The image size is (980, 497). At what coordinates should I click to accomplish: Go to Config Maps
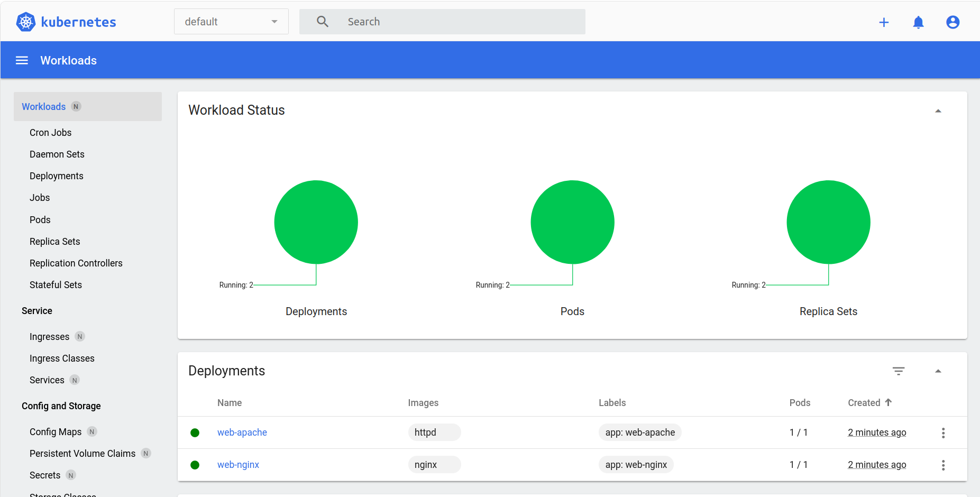56,432
